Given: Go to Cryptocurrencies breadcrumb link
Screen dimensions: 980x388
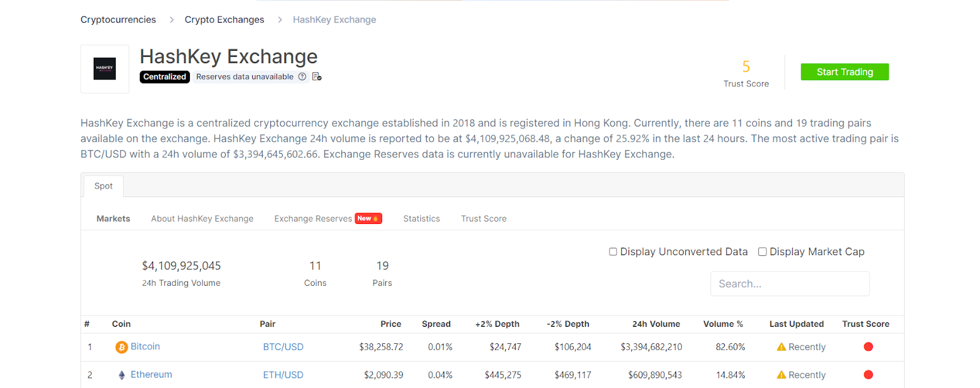Looking at the screenshot, I should coord(118,20).
